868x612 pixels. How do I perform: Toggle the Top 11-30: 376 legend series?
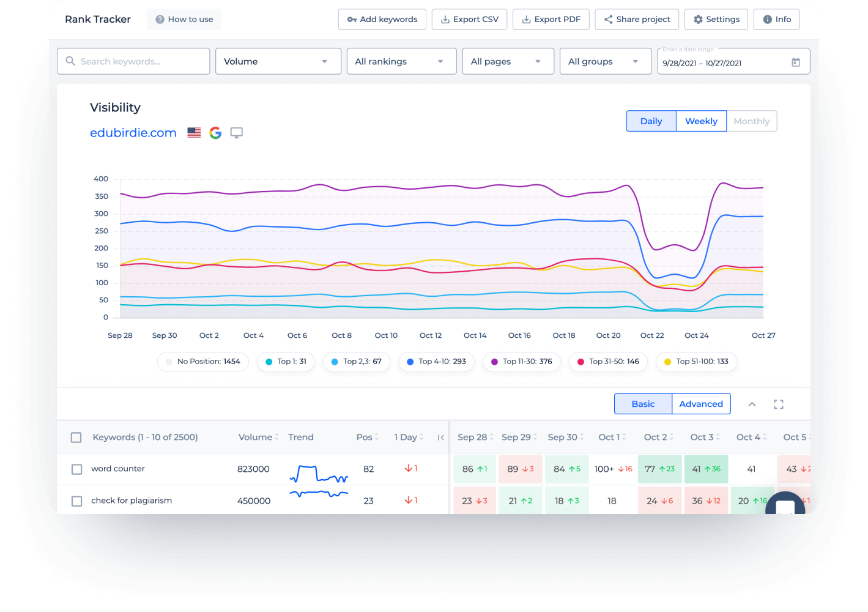click(x=521, y=362)
